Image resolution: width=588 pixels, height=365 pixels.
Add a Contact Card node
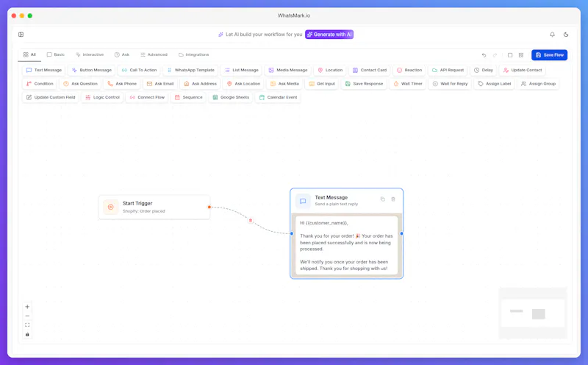(370, 70)
